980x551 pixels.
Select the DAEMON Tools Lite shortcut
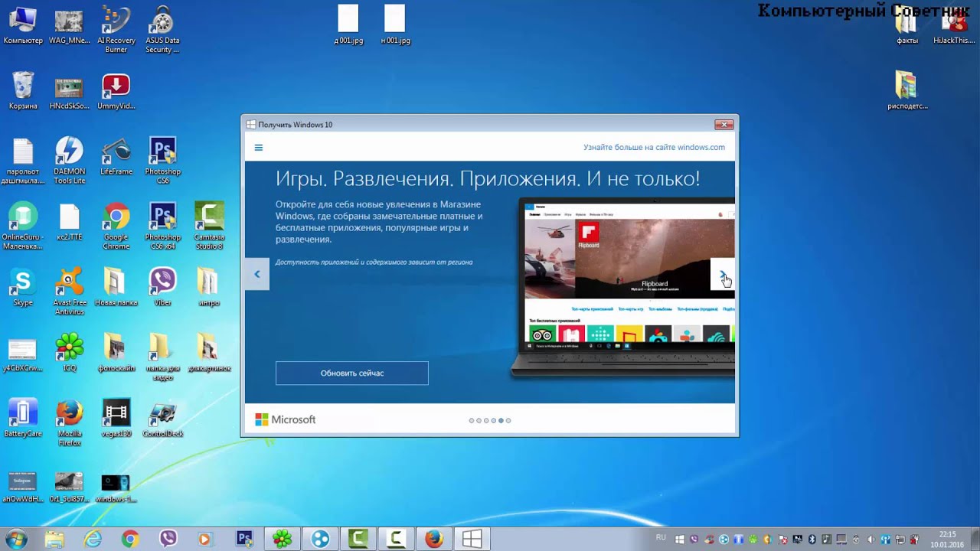[70, 161]
